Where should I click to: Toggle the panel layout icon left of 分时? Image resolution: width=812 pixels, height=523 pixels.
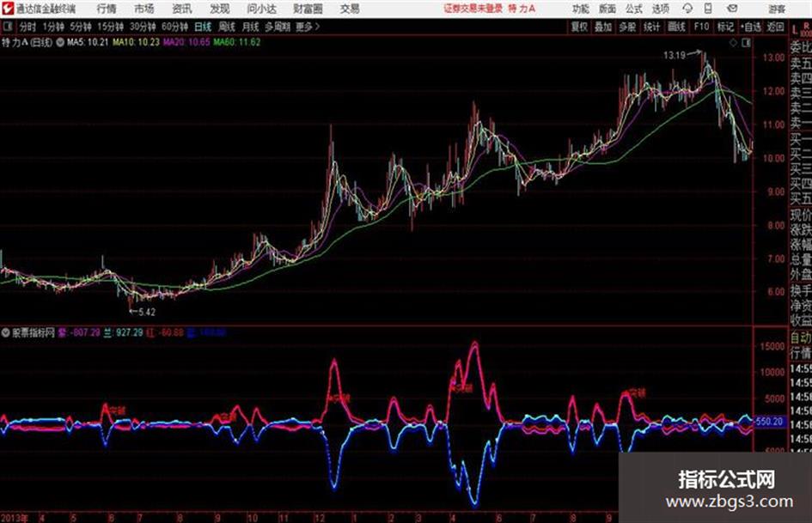(7, 27)
